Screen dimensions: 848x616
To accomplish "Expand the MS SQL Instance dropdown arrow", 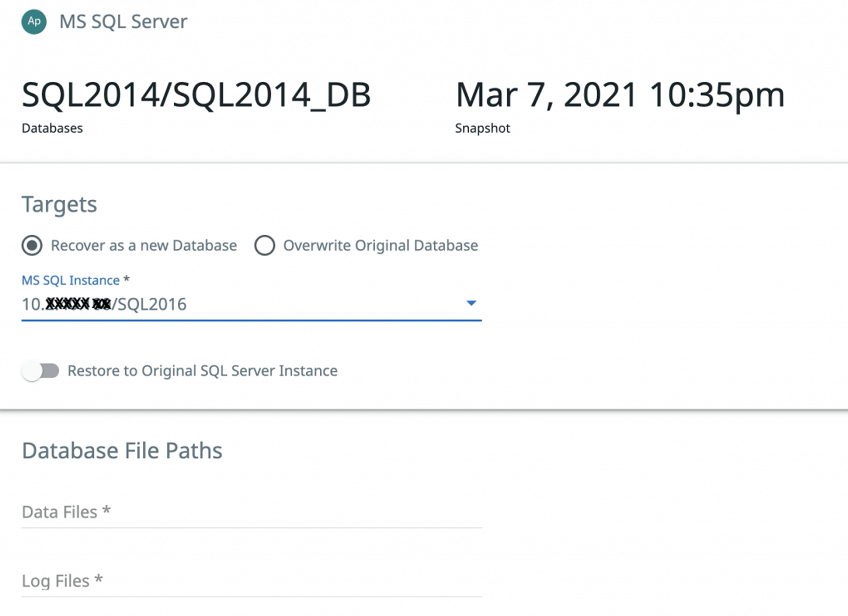I will pyautogui.click(x=471, y=303).
